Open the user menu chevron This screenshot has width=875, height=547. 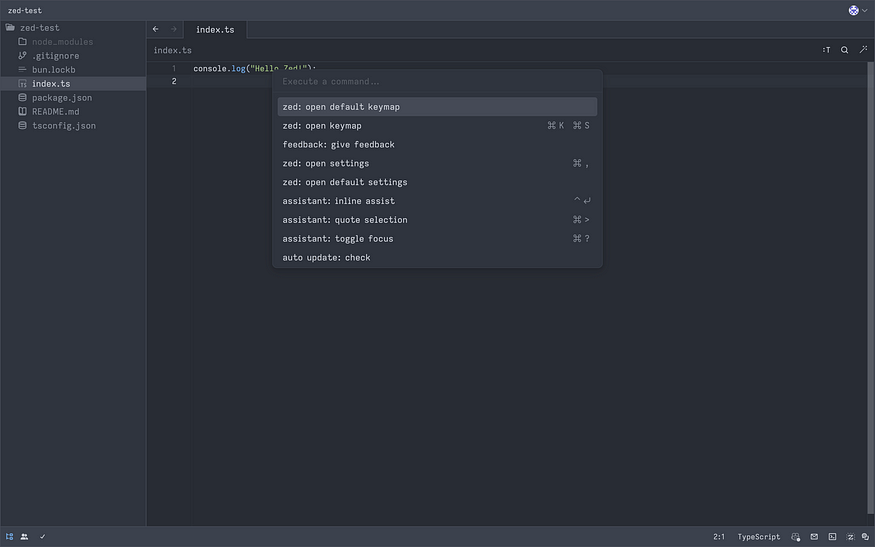click(865, 10)
